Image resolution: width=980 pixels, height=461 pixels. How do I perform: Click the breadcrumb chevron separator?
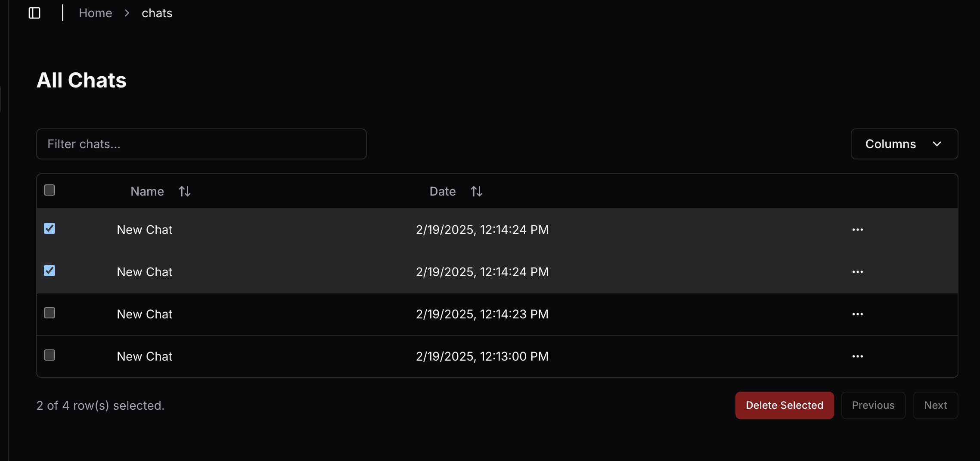(x=127, y=13)
